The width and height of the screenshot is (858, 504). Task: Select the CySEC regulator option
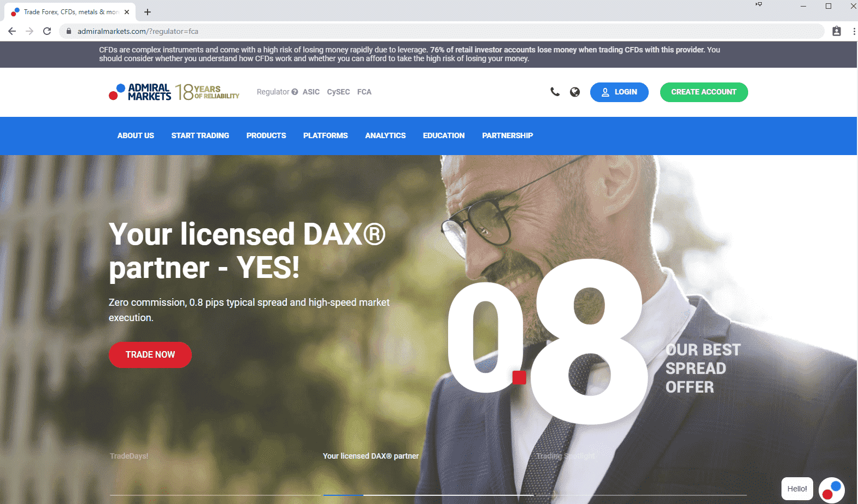[338, 92]
